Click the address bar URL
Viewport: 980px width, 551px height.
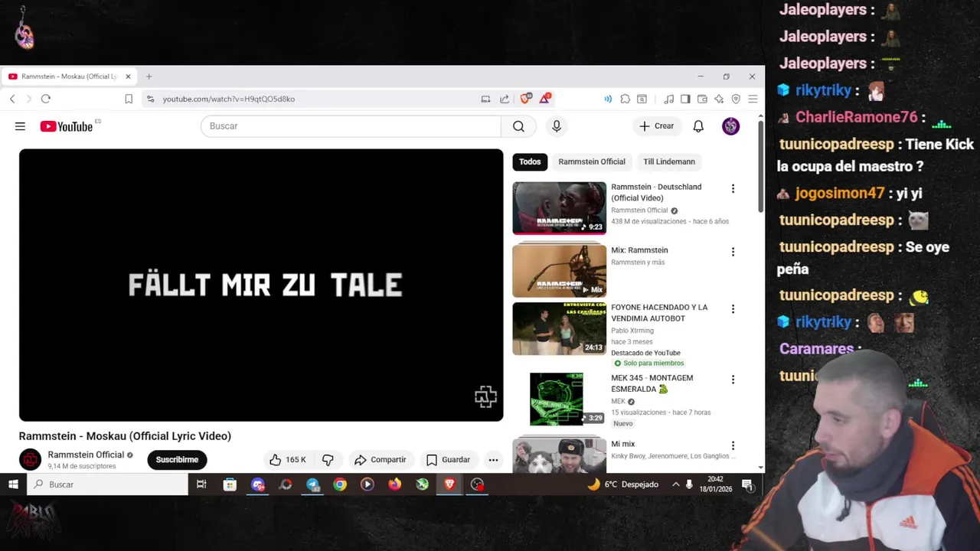(x=229, y=99)
